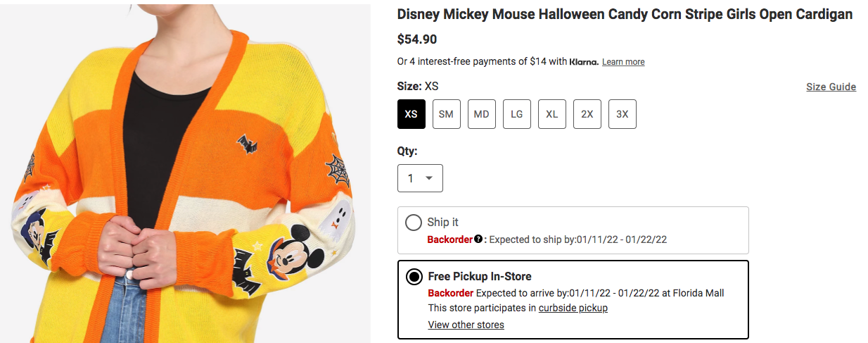The image size is (868, 343).
Task: Select Free Pickup In-Store radio option
Action: (x=414, y=277)
